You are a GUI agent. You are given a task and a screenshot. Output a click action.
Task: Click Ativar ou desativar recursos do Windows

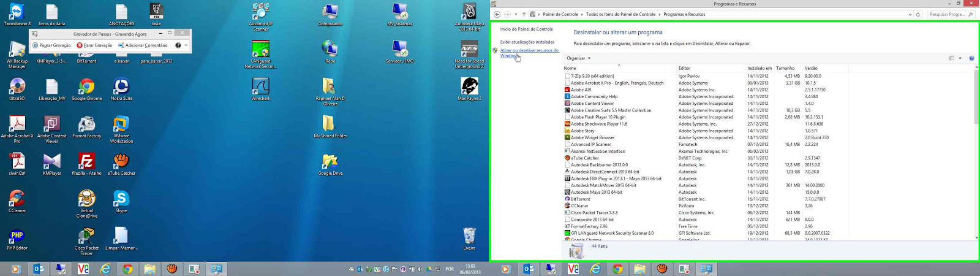[529, 53]
